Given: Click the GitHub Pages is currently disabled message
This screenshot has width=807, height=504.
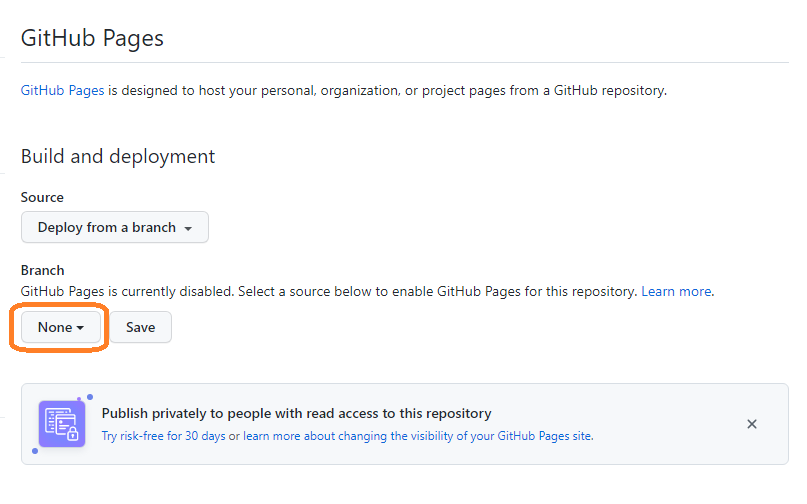Looking at the screenshot, I should point(329,291).
